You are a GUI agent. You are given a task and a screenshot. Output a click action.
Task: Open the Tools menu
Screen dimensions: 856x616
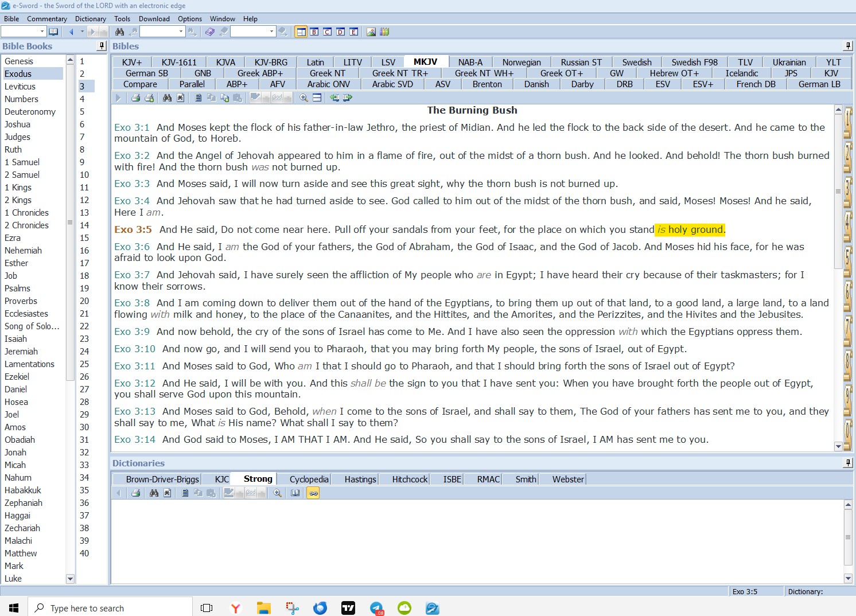coord(122,19)
